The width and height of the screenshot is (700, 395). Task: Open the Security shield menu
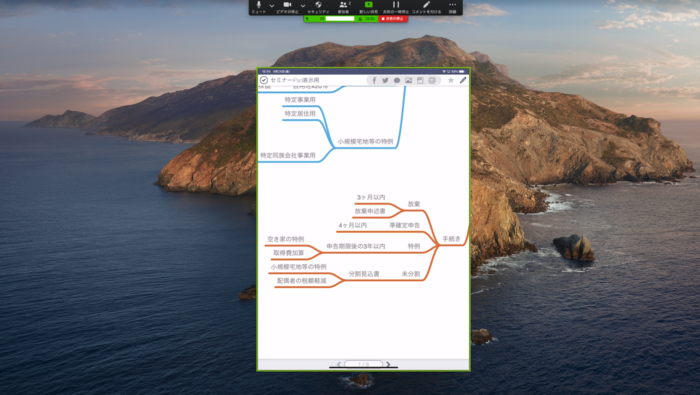(x=318, y=7)
